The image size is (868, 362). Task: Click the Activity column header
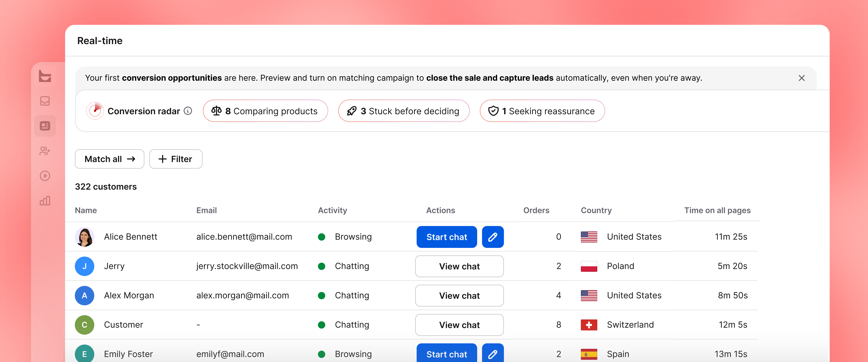pyautogui.click(x=333, y=210)
